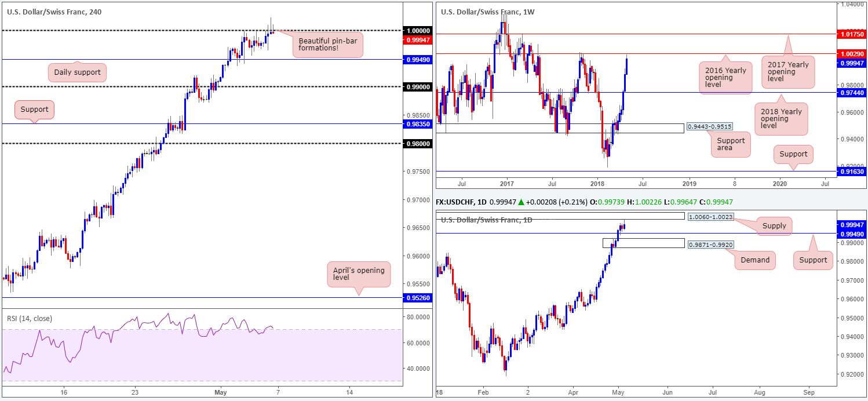Viewport: 868px width, 401px height.
Task: Click the '0.9871-0.9920' demand zone label
Action: (710, 245)
